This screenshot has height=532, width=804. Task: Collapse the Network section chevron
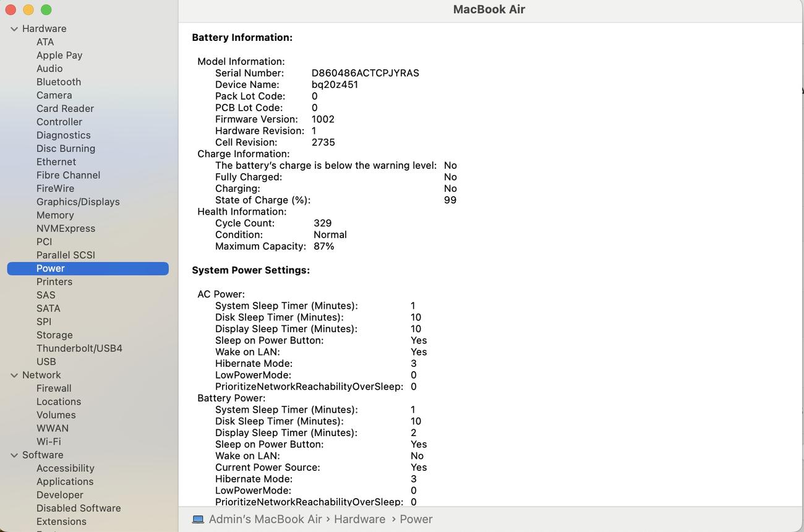point(14,375)
